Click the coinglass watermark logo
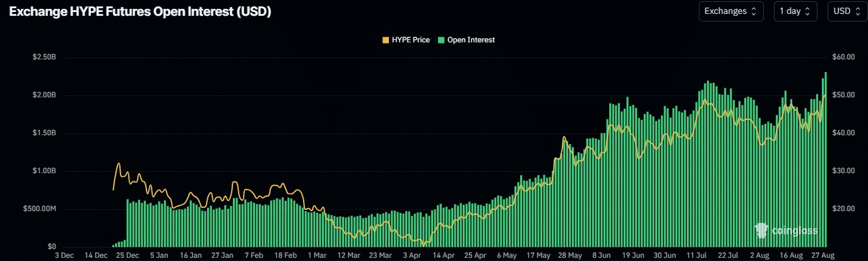Viewport: 868px width, 261px height. 786,231
